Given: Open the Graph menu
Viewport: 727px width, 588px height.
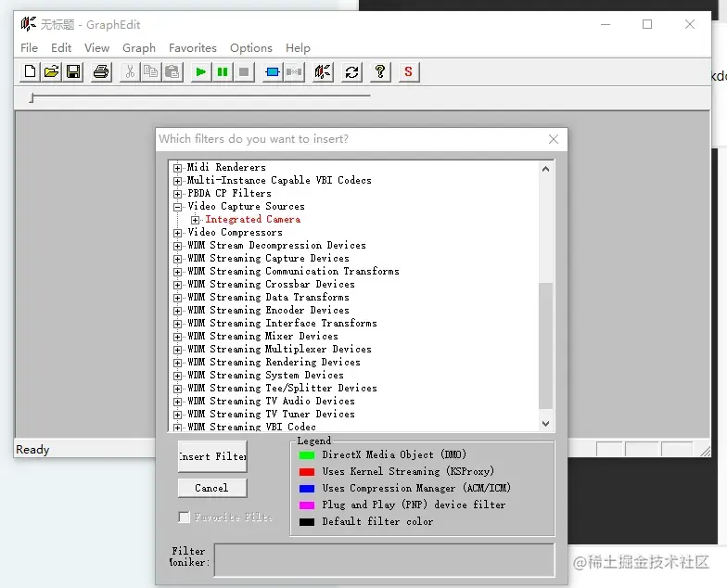Looking at the screenshot, I should (139, 48).
